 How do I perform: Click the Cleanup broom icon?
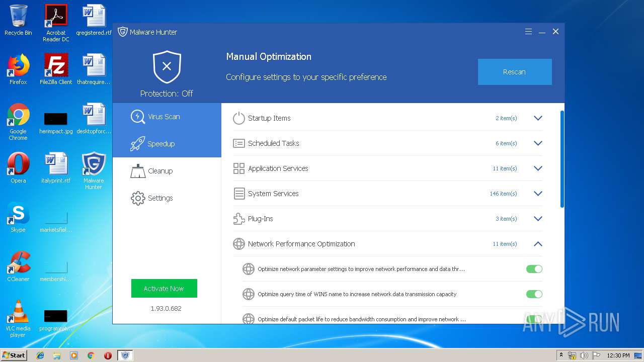(x=138, y=171)
